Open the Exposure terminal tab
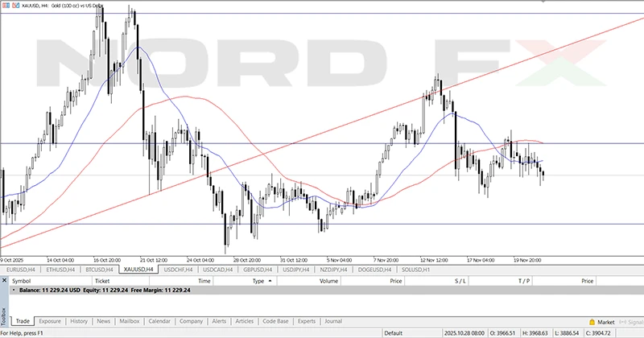644x338 pixels. pos(50,321)
